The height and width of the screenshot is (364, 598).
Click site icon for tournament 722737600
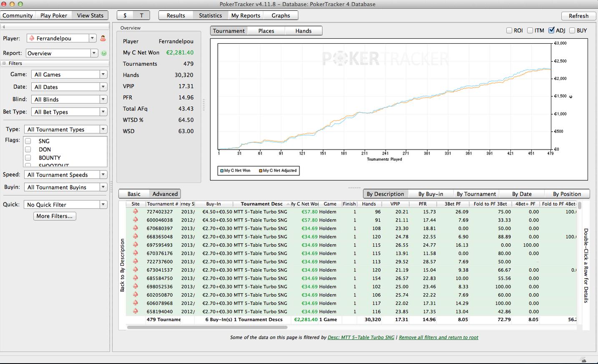pyautogui.click(x=136, y=262)
